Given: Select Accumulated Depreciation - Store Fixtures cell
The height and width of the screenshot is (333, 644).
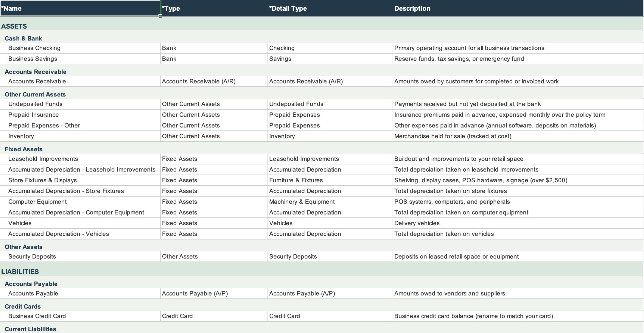Looking at the screenshot, I should point(80,191).
